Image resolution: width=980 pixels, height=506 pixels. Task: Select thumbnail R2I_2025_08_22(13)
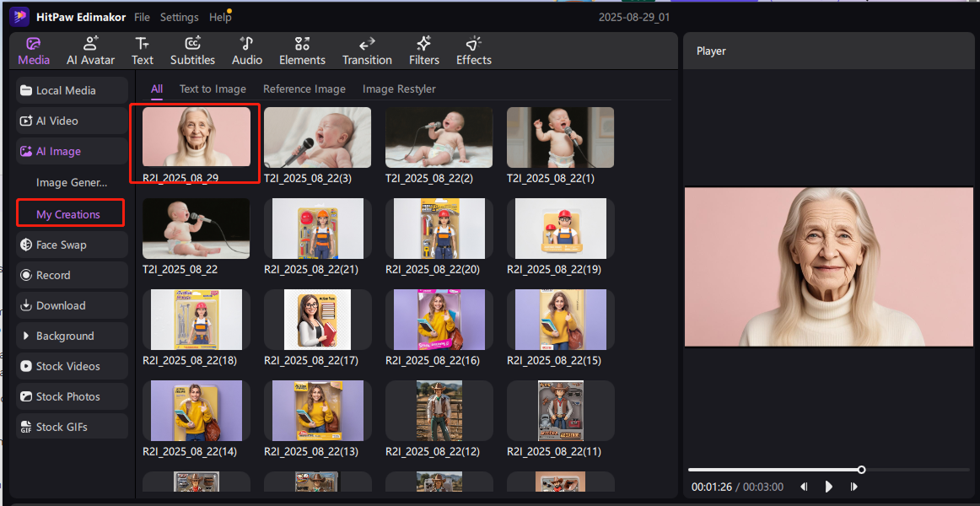click(x=317, y=411)
